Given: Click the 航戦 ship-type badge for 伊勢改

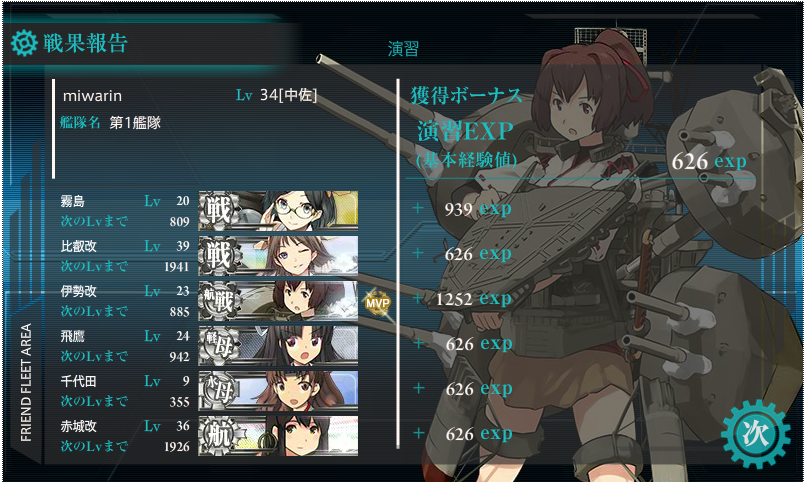Looking at the screenshot, I should click(x=219, y=300).
